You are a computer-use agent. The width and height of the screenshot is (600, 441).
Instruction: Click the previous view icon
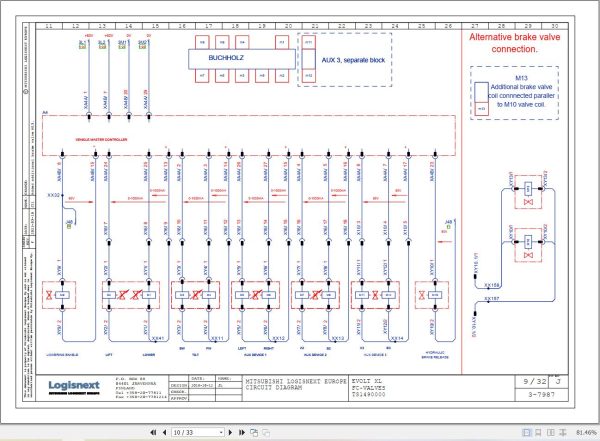click(254, 432)
